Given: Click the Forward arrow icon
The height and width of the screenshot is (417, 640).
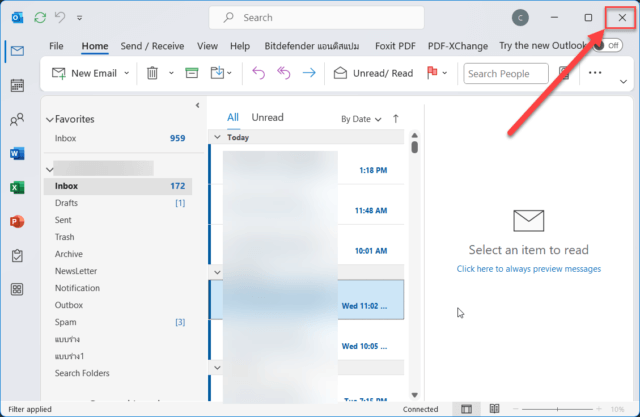Looking at the screenshot, I should pos(309,73).
